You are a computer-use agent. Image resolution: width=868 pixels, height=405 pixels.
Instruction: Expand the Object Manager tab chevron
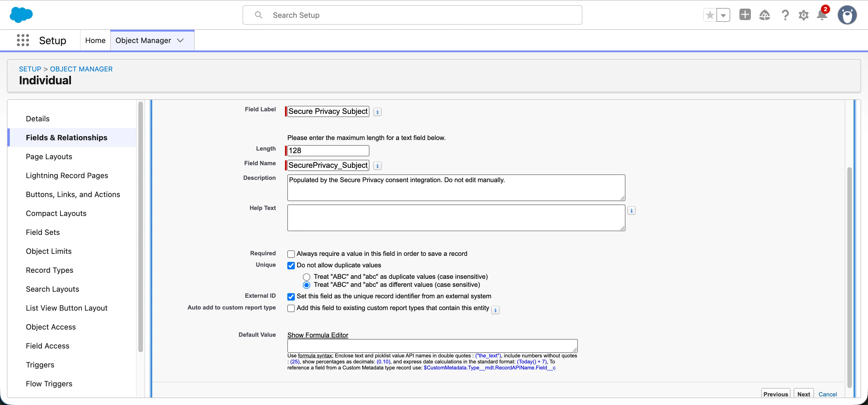click(x=180, y=40)
